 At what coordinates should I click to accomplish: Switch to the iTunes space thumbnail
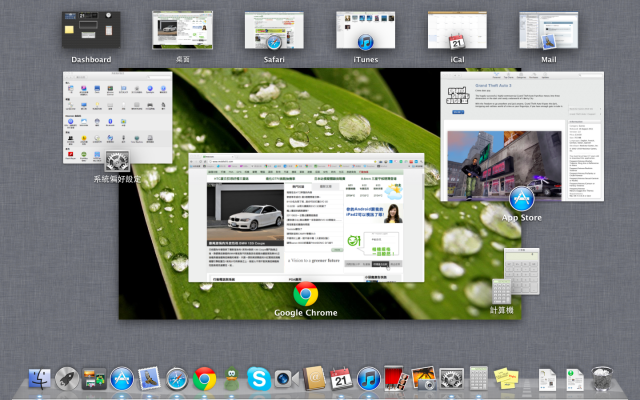click(365, 31)
